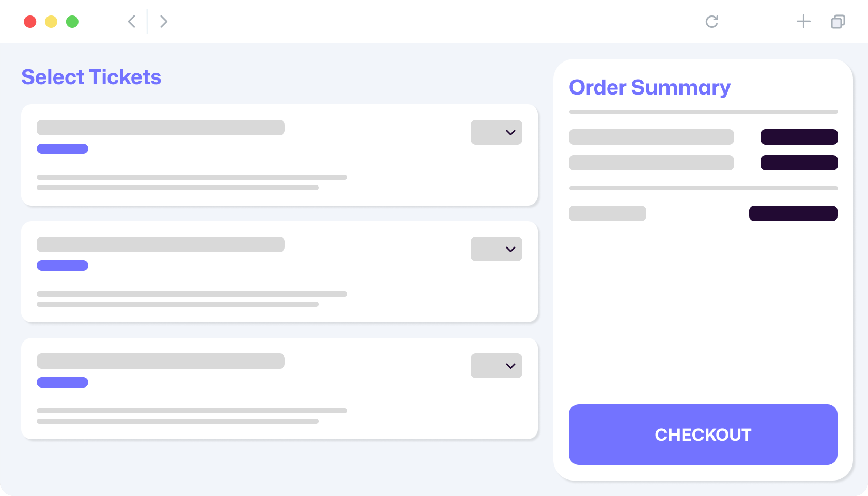Click the order total dark amount bar

pyautogui.click(x=793, y=213)
